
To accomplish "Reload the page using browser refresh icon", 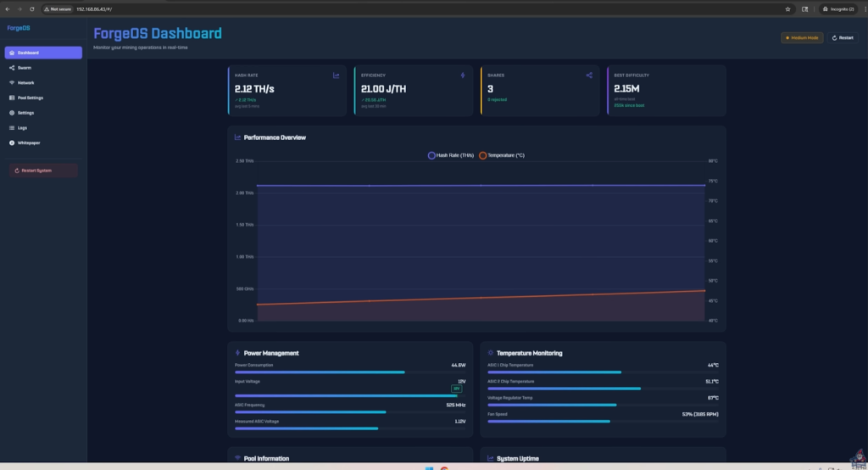I will pyautogui.click(x=32, y=8).
